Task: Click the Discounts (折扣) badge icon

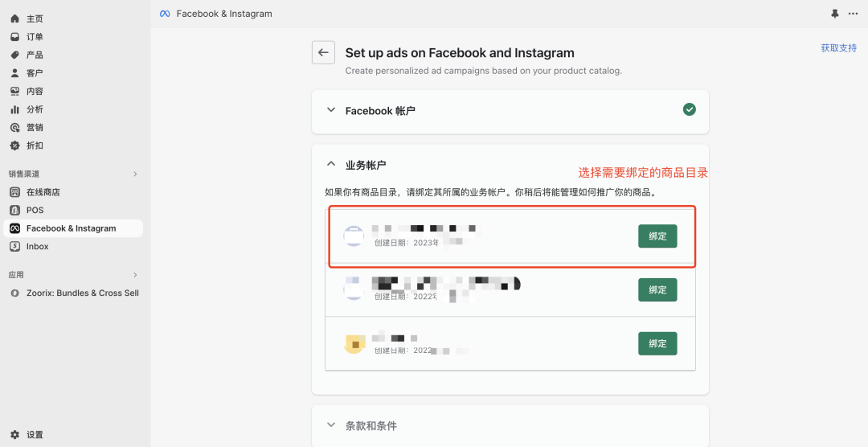Action: pyautogui.click(x=15, y=146)
